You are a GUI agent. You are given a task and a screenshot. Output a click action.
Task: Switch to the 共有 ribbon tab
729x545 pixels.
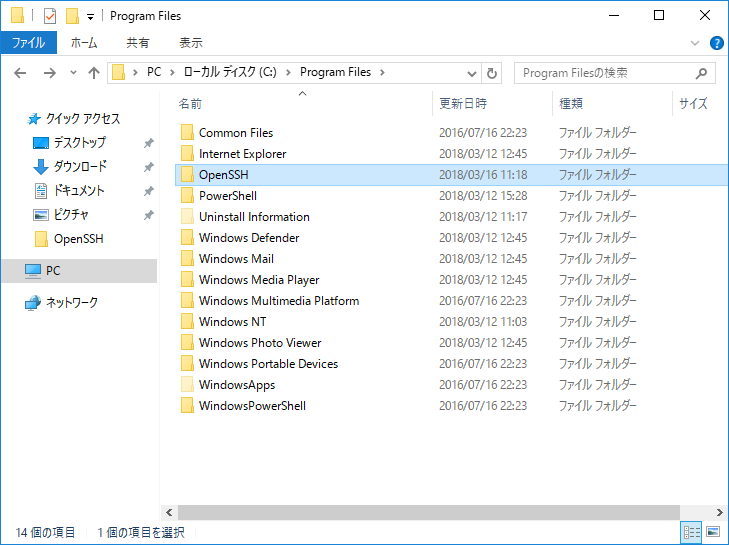pos(138,43)
